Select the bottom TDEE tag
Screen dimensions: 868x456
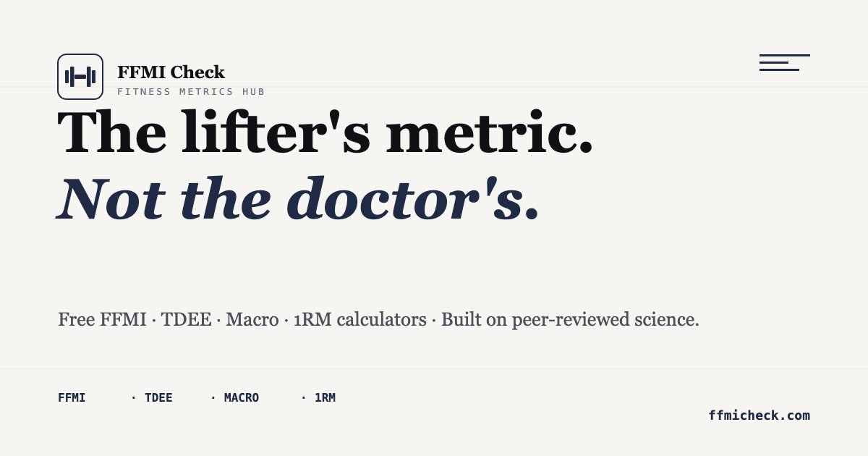(158, 397)
